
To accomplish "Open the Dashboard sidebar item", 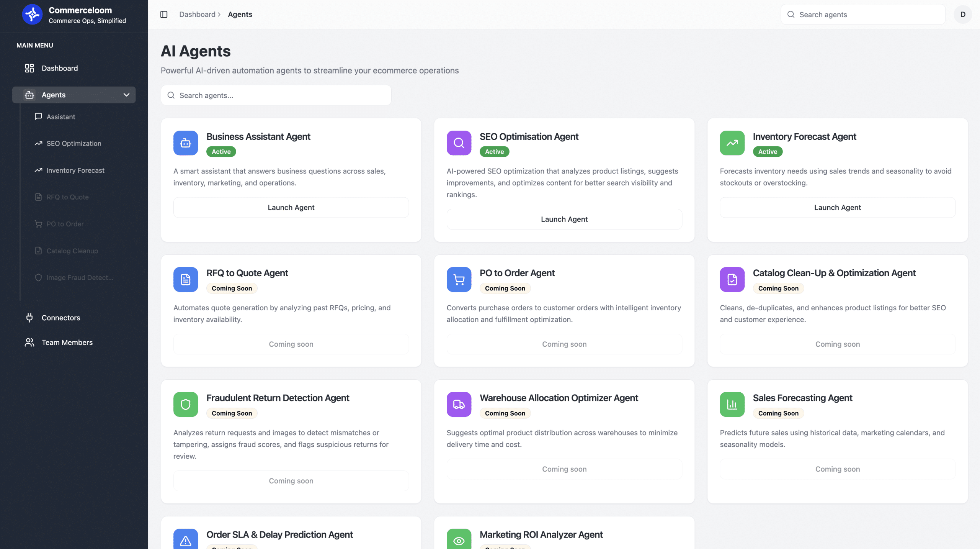I will (x=60, y=68).
